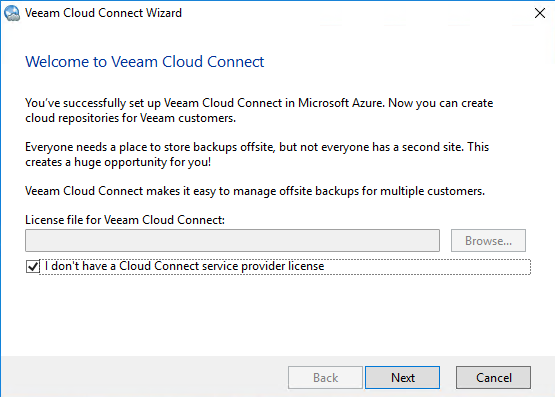555x397 pixels.
Task: Close the Veeam Cloud Connect Wizard window
Action: coord(539,13)
